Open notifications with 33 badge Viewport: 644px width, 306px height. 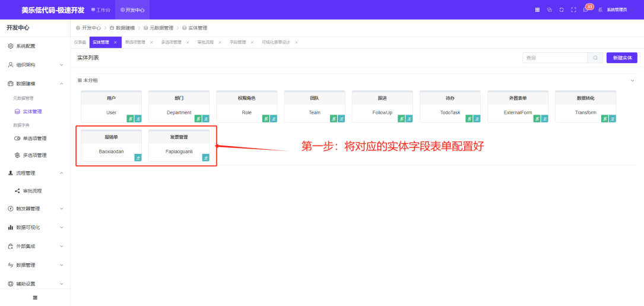click(x=586, y=10)
